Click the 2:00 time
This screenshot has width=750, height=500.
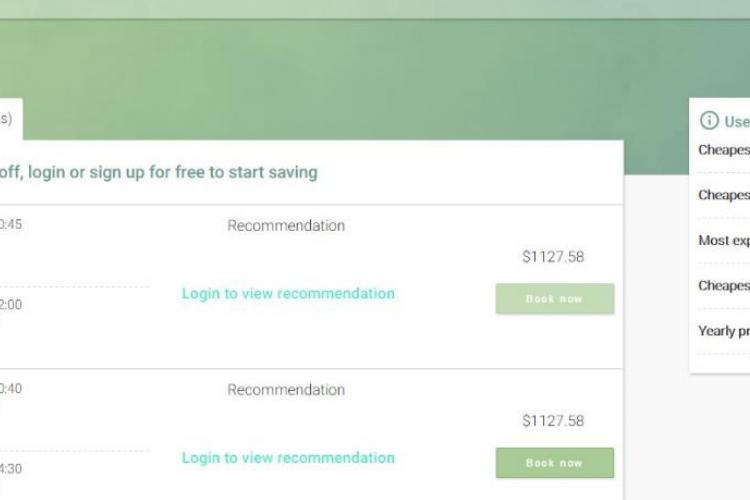11,305
